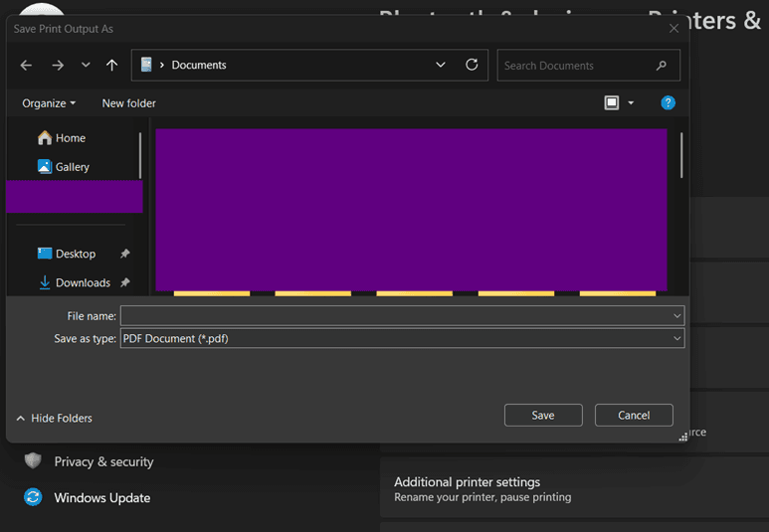769x532 pixels.
Task: Focus the File name input field
Action: tap(402, 316)
